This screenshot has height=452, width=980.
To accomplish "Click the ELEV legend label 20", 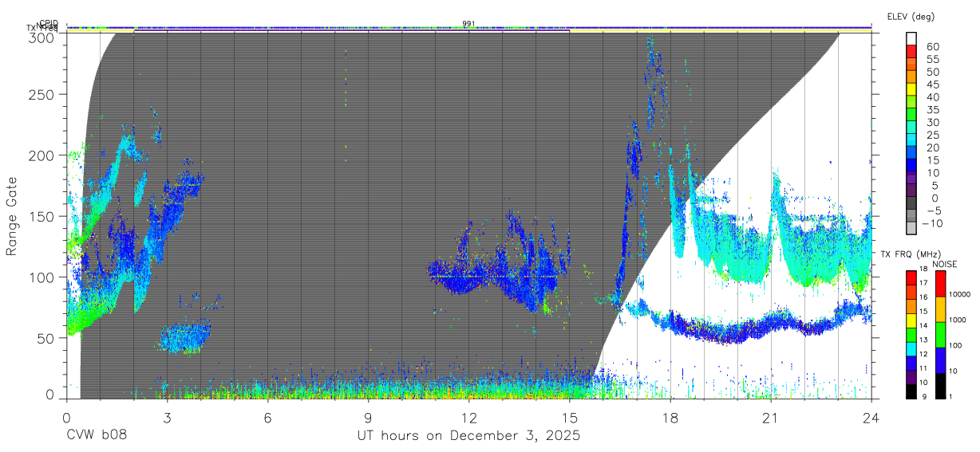I will (932, 147).
